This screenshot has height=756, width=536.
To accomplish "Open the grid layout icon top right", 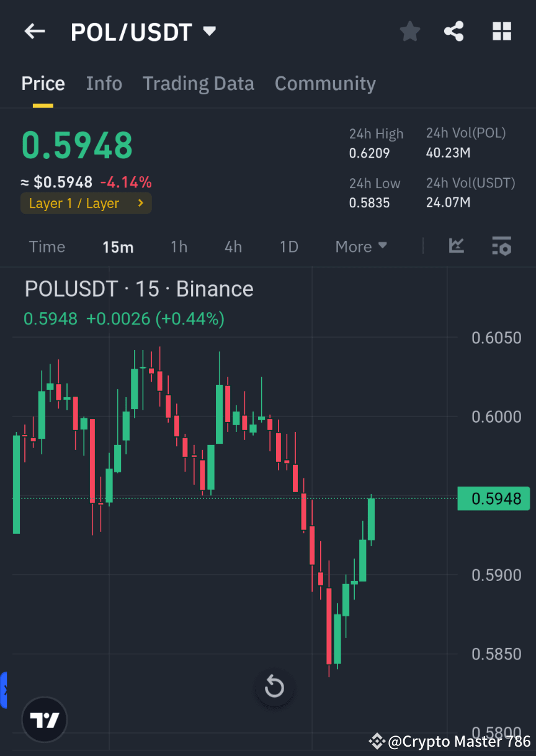I will [501, 31].
